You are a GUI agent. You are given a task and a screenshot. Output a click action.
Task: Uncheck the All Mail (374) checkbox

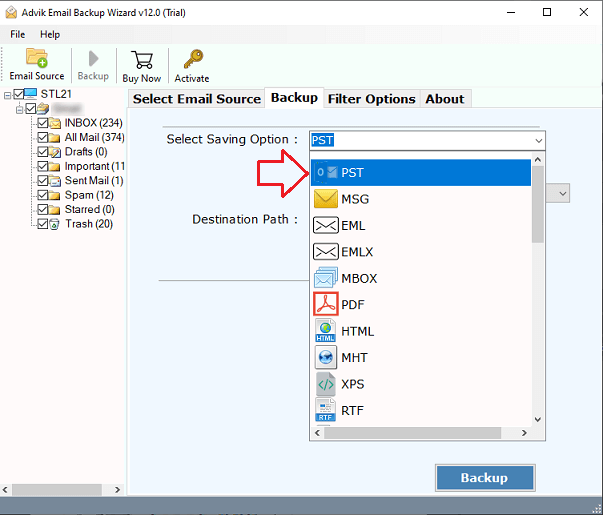click(43, 138)
